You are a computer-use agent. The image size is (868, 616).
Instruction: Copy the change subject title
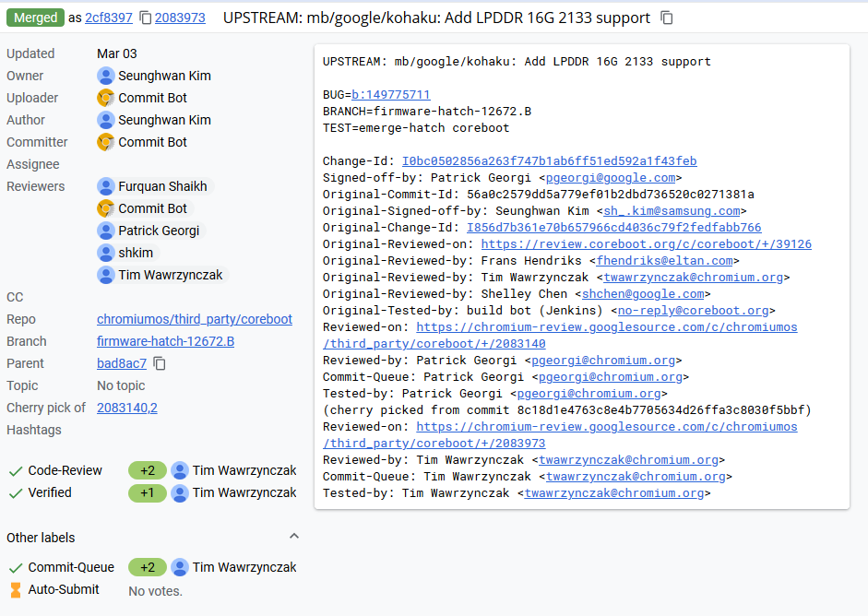pyautogui.click(x=667, y=18)
